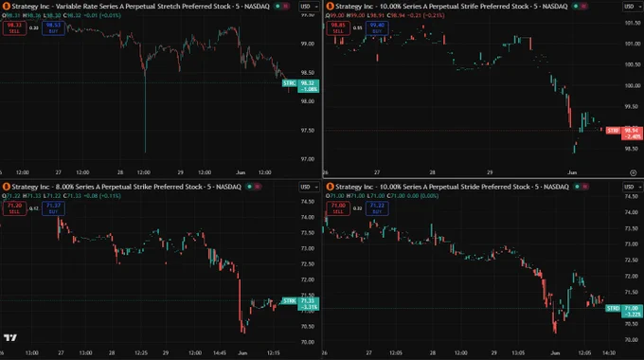Click 101.50 on Strife chart price axis
Image resolution: width=644 pixels, height=360 pixels.
coord(633,23)
